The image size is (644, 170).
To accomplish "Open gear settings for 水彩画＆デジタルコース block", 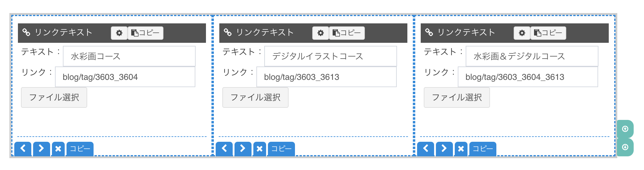I will pos(522,33).
